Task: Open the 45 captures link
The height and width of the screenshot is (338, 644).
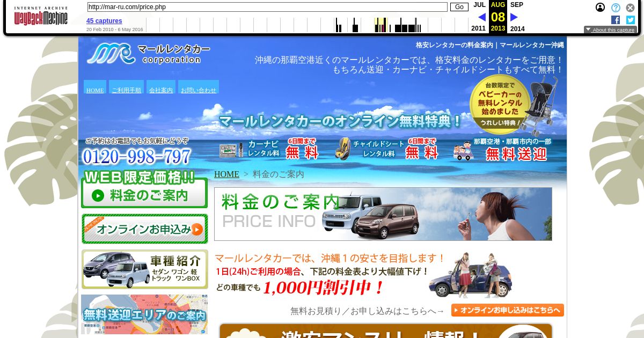Action: (104, 21)
